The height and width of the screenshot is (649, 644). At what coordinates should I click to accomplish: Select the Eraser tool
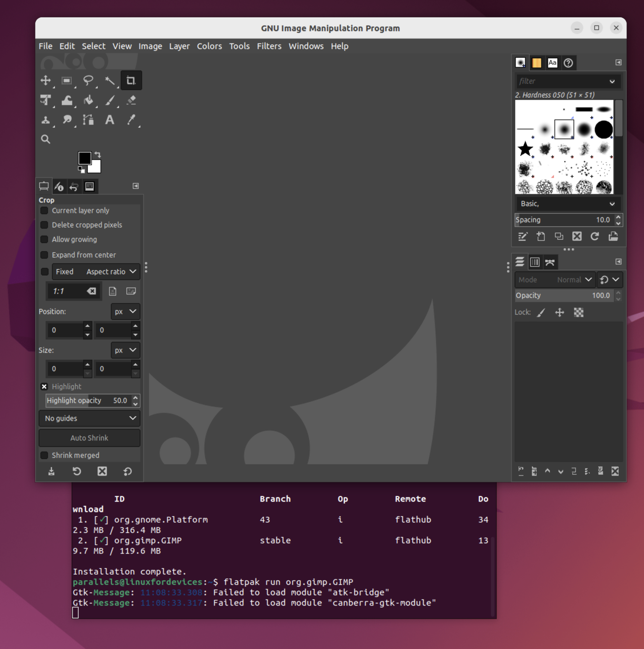pos(131,100)
